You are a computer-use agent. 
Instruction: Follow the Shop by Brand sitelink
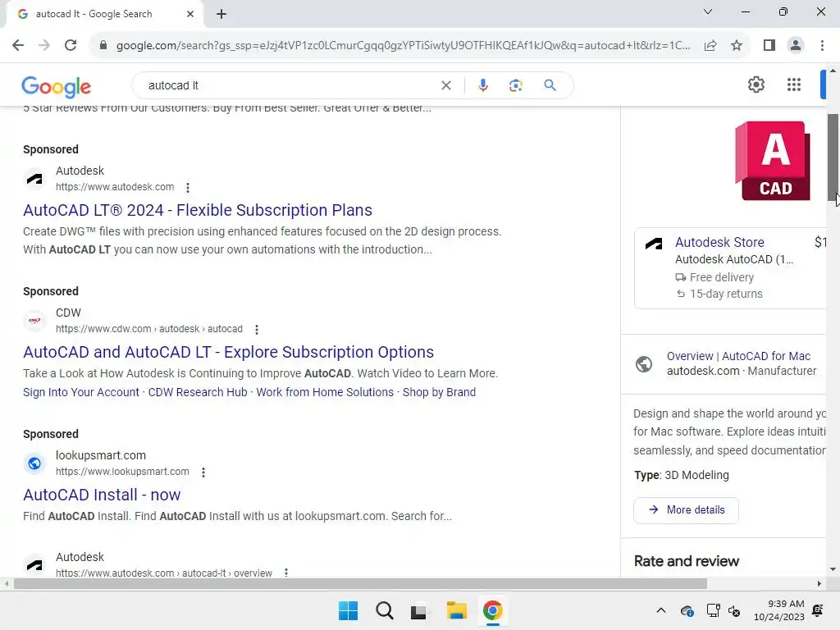(439, 392)
